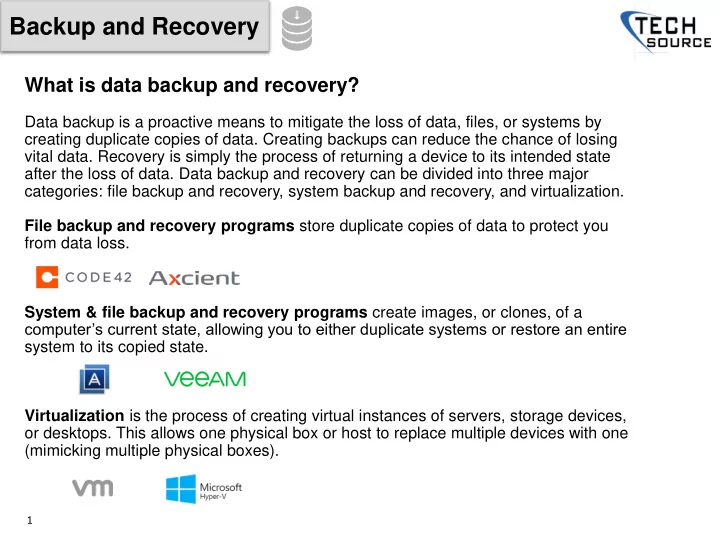Click the '(mimicking multiple physical boxes)' text
This screenshot has height=540, width=720.
point(152,450)
